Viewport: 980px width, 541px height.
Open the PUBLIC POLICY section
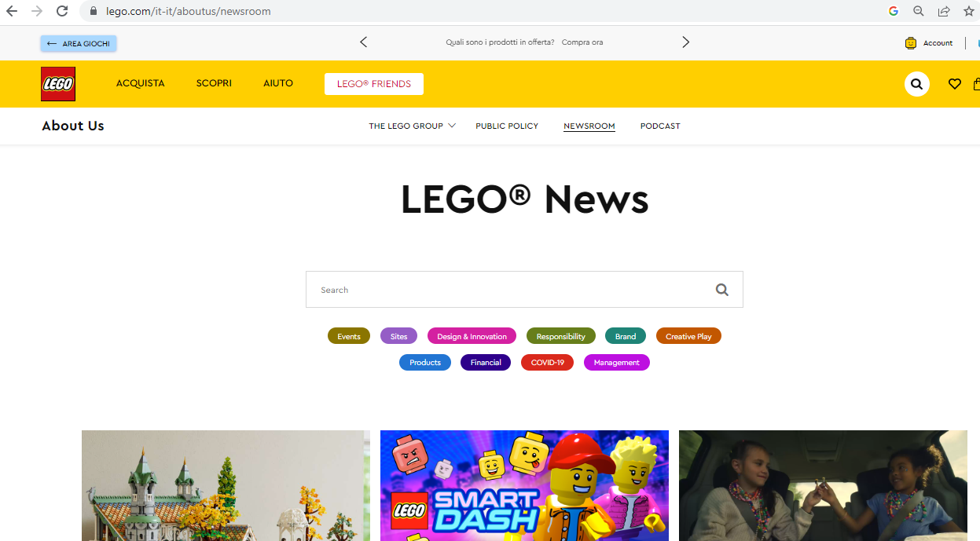[507, 126]
